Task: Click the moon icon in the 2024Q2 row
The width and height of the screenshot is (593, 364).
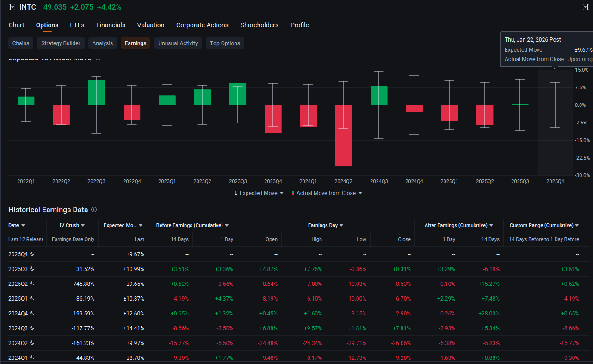Action: click(32, 343)
